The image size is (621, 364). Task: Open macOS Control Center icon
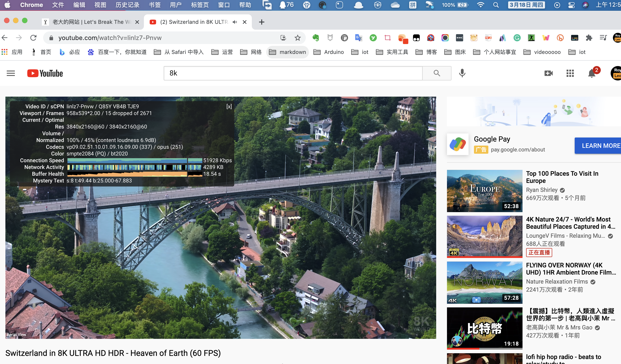572,5
